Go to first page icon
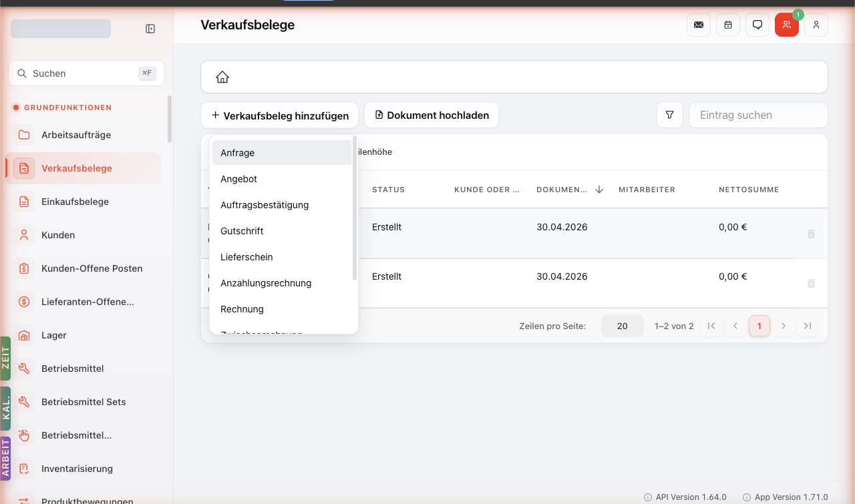855x504 pixels. pyautogui.click(x=711, y=326)
